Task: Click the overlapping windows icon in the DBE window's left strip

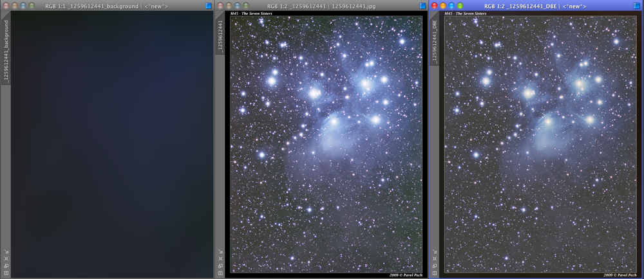Action: pyautogui.click(x=435, y=265)
